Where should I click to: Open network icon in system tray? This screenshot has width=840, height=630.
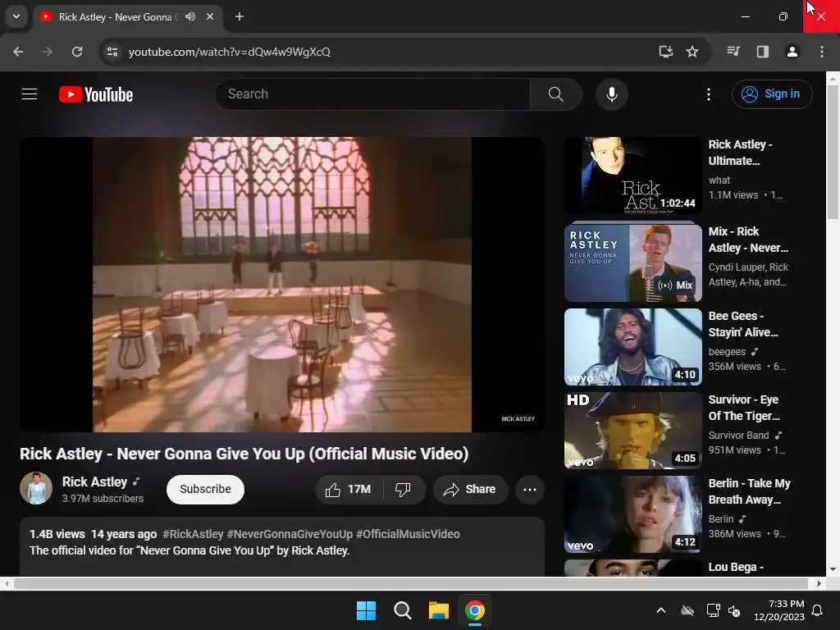click(x=713, y=610)
